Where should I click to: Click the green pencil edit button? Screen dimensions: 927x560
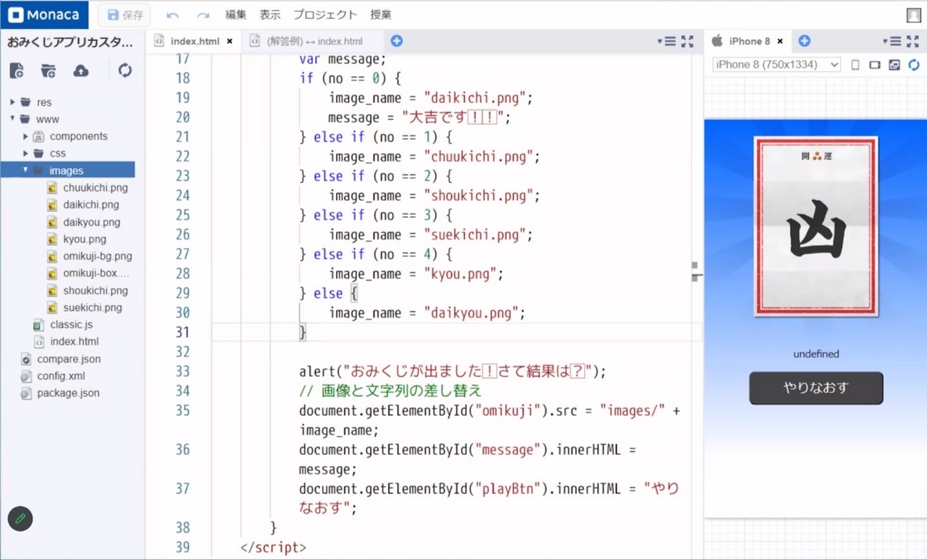pyautogui.click(x=21, y=518)
